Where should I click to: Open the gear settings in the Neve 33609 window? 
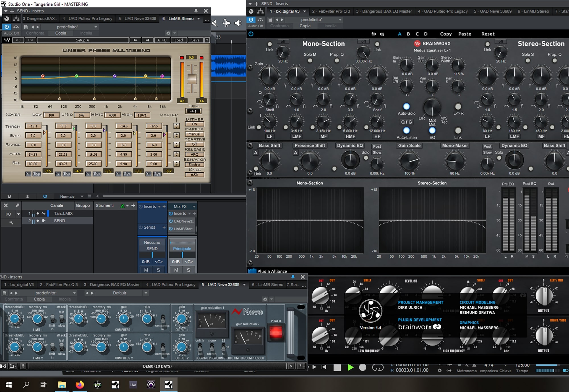point(265,299)
